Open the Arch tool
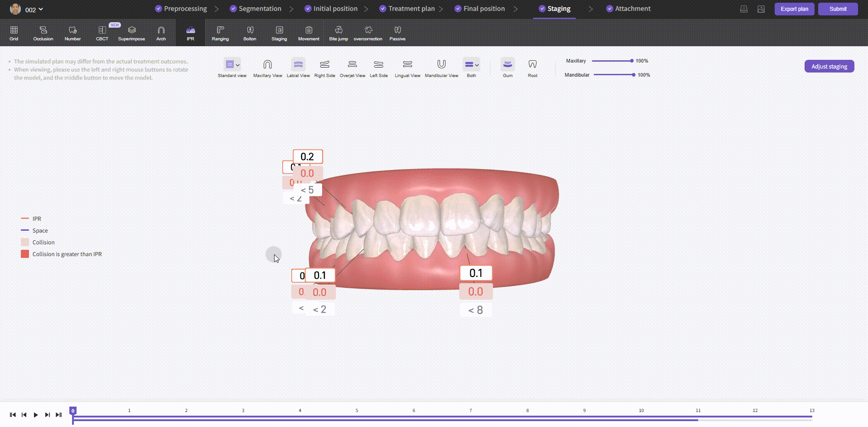The height and width of the screenshot is (427, 868). coord(161,33)
